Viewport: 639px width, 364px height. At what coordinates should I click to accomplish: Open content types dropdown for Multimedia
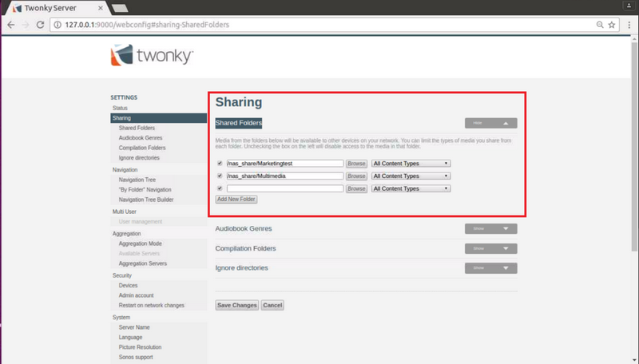(411, 176)
